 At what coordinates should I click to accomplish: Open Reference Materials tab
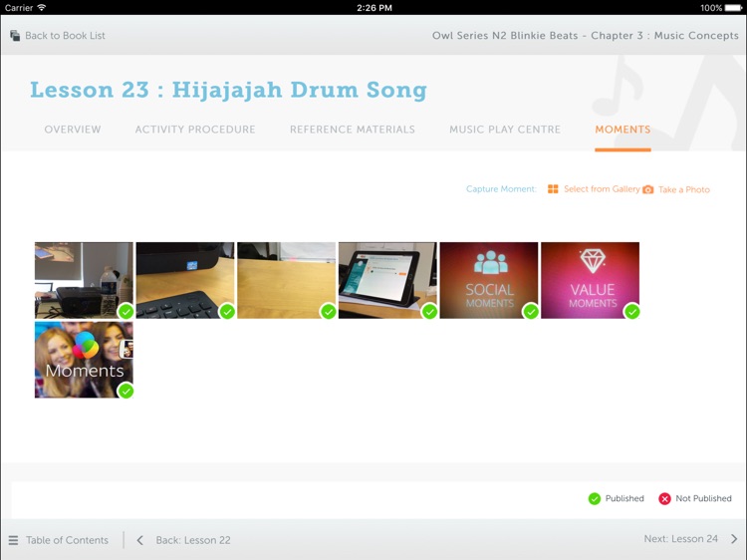pyautogui.click(x=352, y=130)
